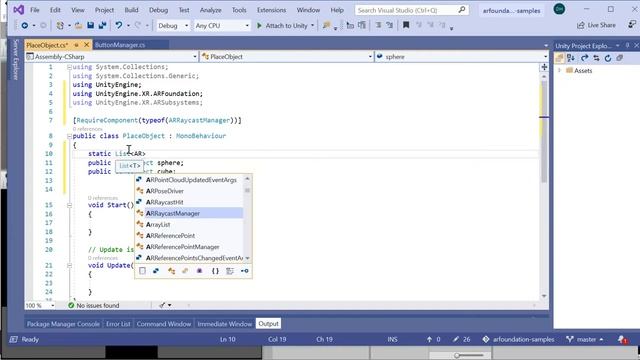
Task: Open the Test menu
Action: pyautogui.click(x=184, y=10)
